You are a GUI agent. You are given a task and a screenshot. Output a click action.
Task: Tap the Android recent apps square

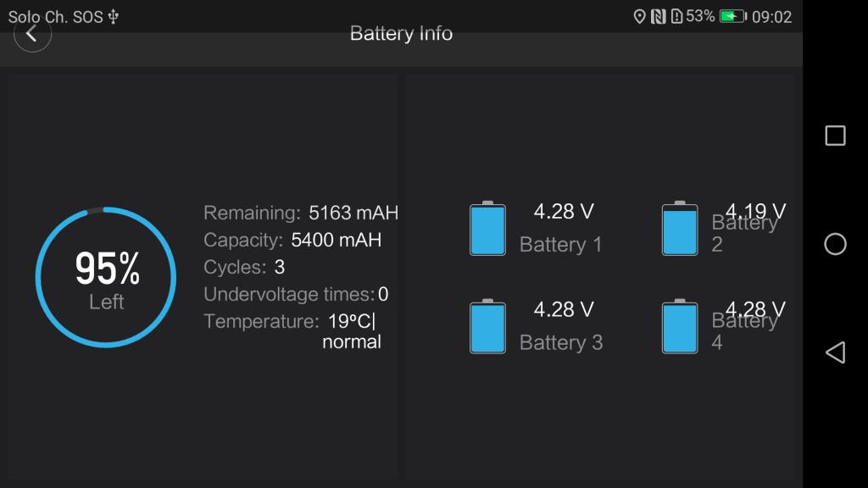(835, 136)
